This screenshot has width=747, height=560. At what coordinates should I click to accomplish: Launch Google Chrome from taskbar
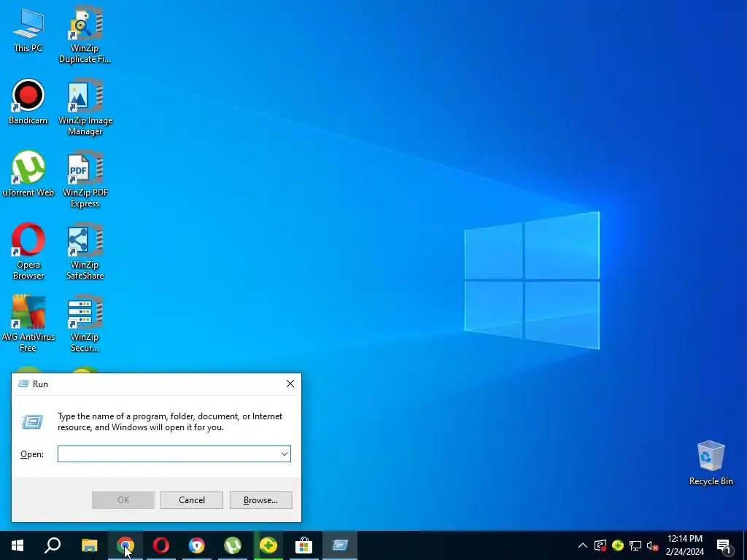125,545
